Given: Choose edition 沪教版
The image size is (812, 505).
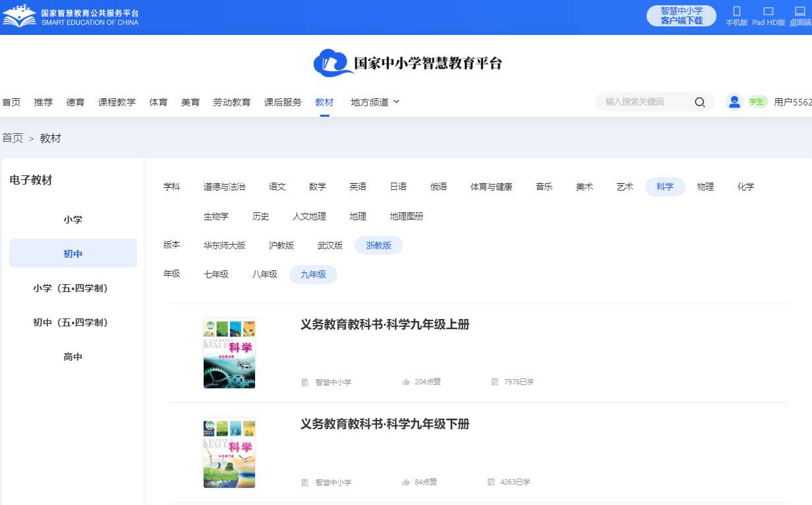Looking at the screenshot, I should [281, 245].
